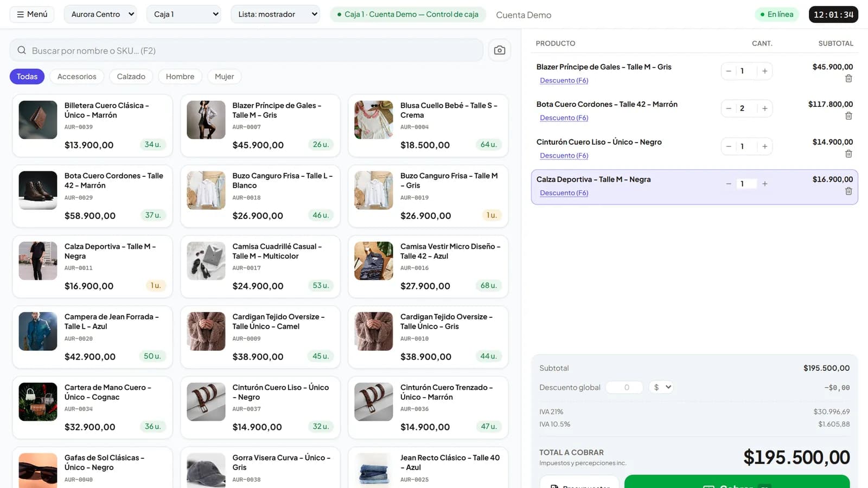Remove Cinturón Cuero Liso from cart

[x=848, y=154]
